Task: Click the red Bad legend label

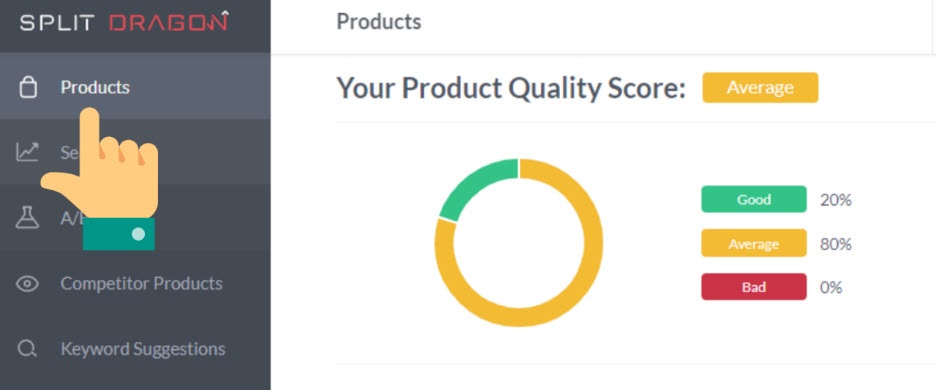Action: pos(753,287)
